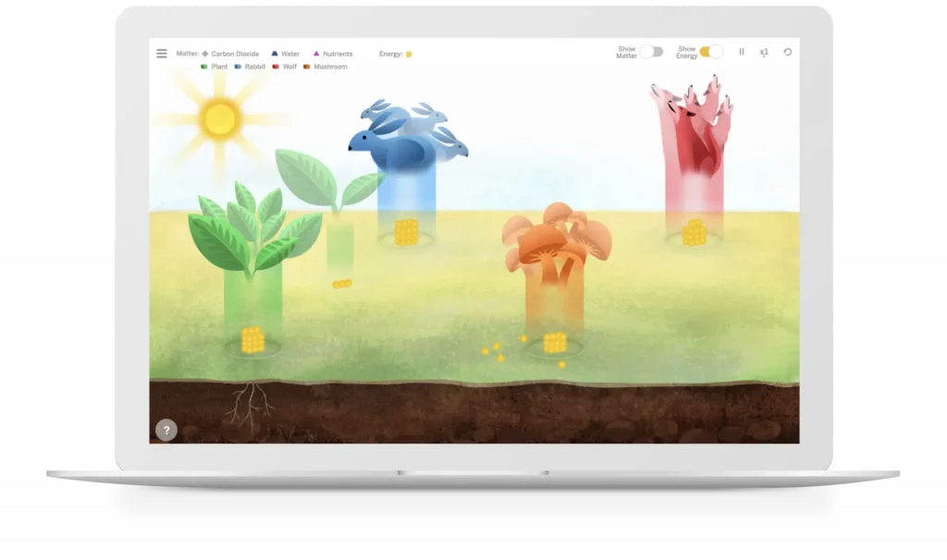Enable the Show Matter toggle
Viewport: 947px width, 560px height.
651,51
